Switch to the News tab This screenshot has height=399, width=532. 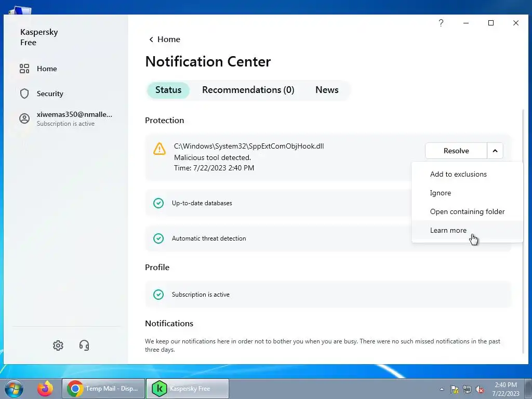pyautogui.click(x=327, y=90)
